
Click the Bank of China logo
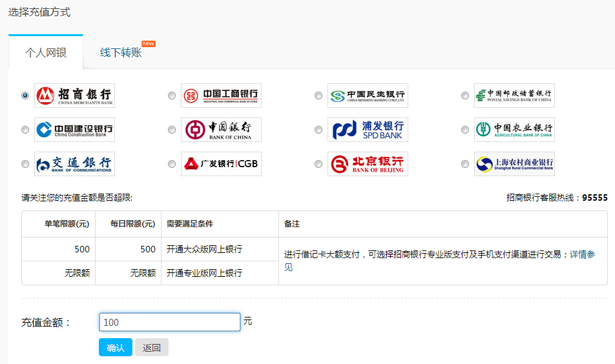click(221, 130)
